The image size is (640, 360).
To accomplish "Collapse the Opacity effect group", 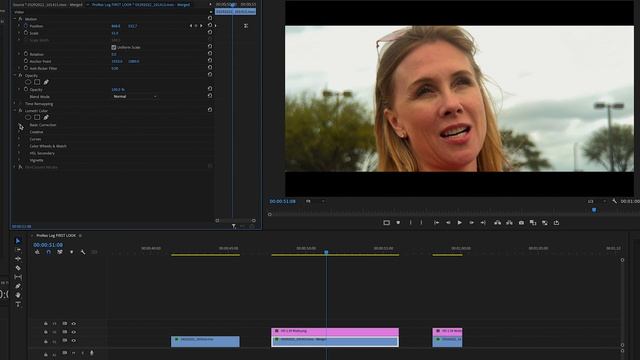I will 15,76.
